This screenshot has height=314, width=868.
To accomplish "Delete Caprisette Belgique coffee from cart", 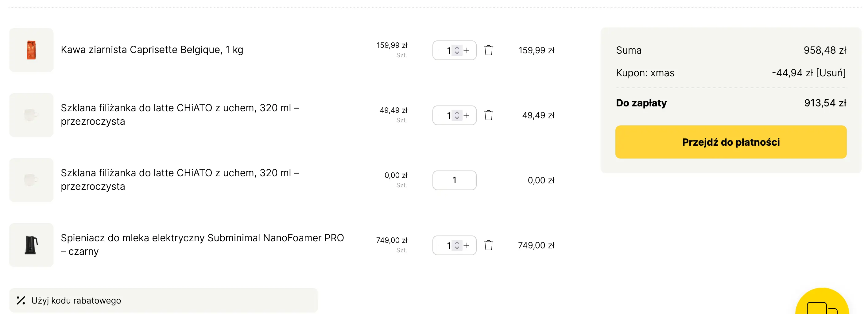I will 488,51.
